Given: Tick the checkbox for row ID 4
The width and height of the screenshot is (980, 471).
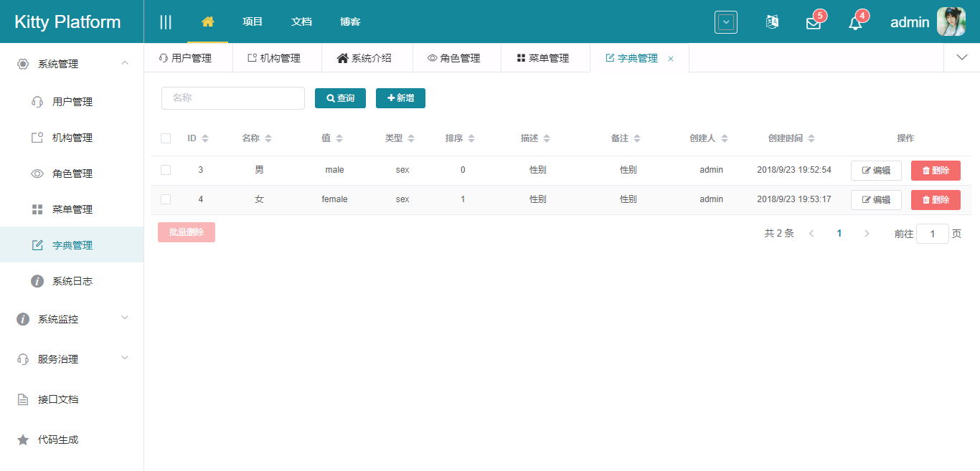Looking at the screenshot, I should (x=166, y=199).
